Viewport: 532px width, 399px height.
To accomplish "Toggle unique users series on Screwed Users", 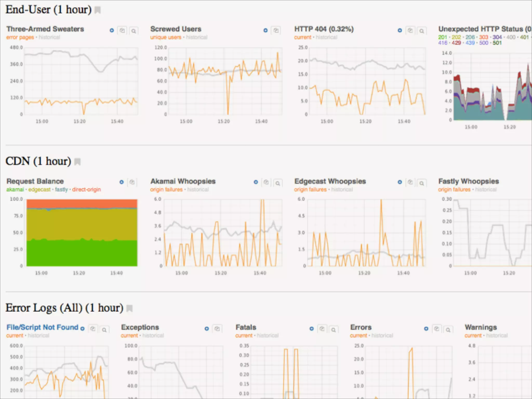I will click(x=166, y=37).
